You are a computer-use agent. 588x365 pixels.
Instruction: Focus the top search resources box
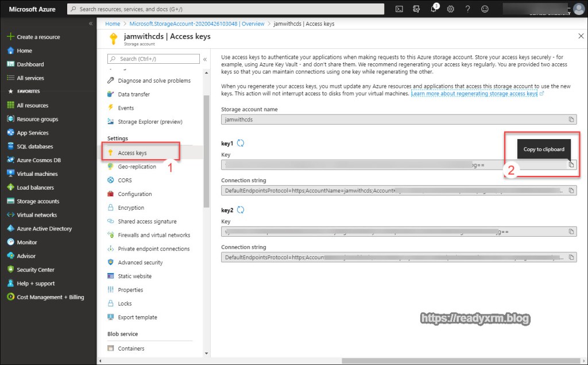pyautogui.click(x=226, y=9)
